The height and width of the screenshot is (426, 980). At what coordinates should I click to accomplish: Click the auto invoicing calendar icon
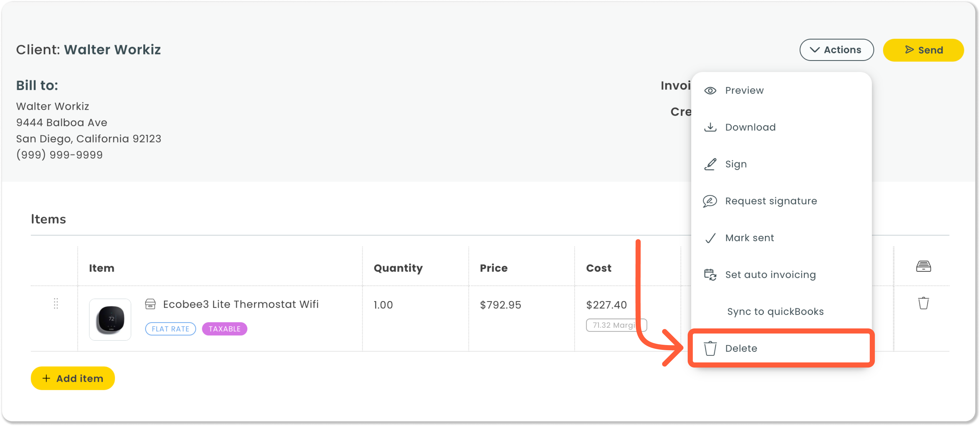[x=710, y=275]
